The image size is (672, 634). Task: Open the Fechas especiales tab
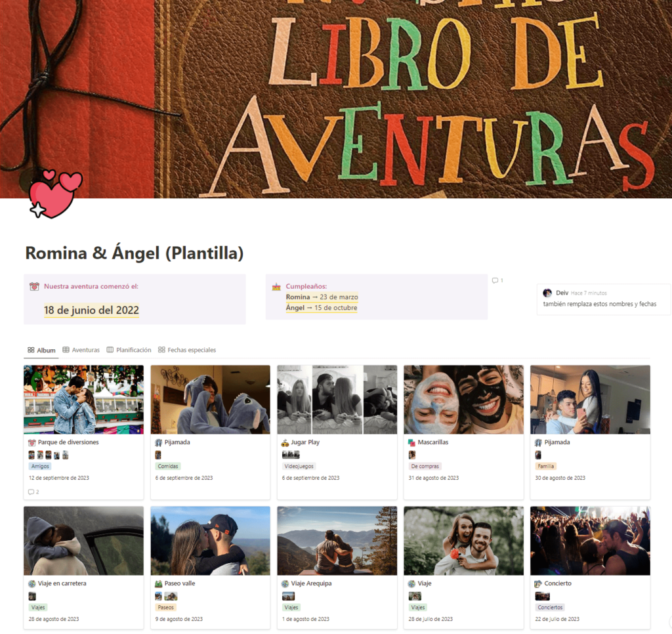(x=187, y=350)
